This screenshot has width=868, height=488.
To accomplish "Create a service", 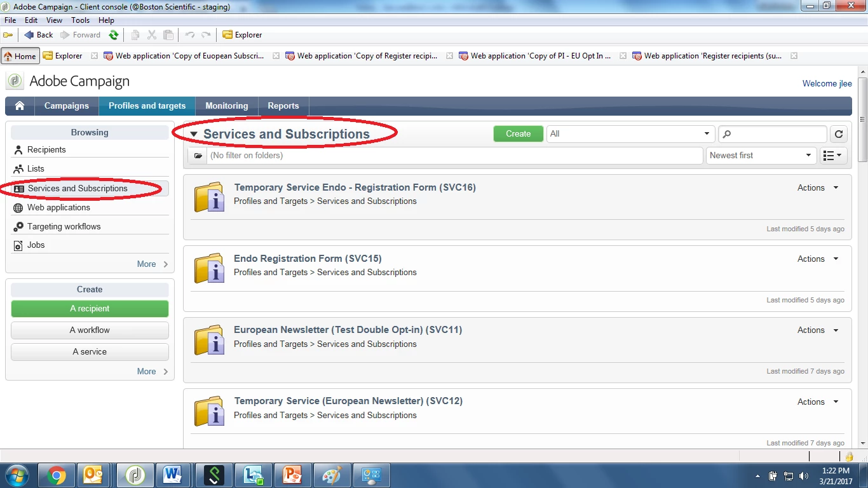I will [90, 352].
